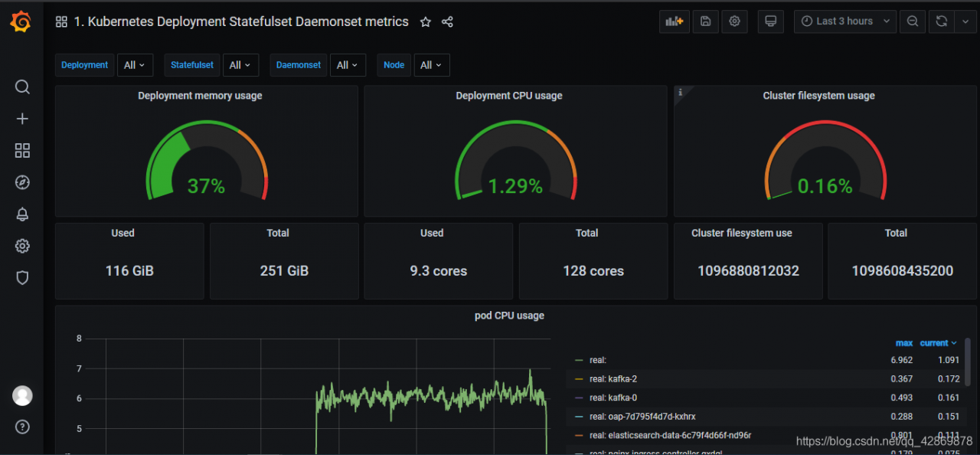Share the dashboard via share icon
Screen dimensions: 980x455
tap(448, 22)
